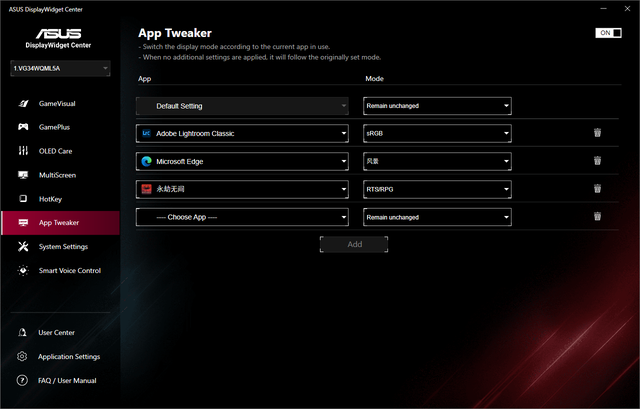Open the VG34WQML5A monitor selector dropdown

pos(60,69)
